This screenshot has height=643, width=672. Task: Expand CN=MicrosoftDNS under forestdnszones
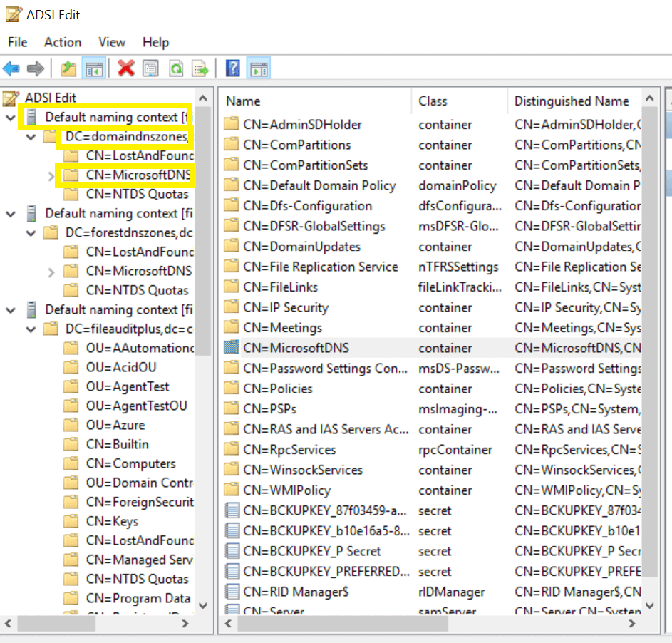[x=51, y=272]
